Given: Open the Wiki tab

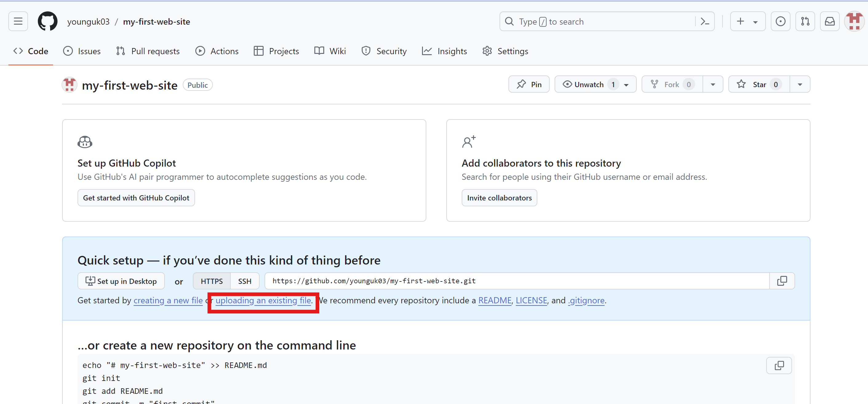Looking at the screenshot, I should [330, 51].
